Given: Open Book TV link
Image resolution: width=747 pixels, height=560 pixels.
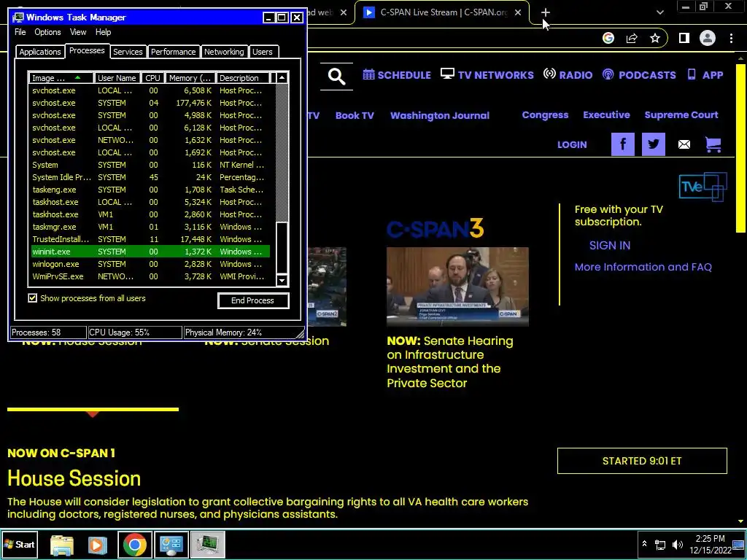Looking at the screenshot, I should pos(355,116).
